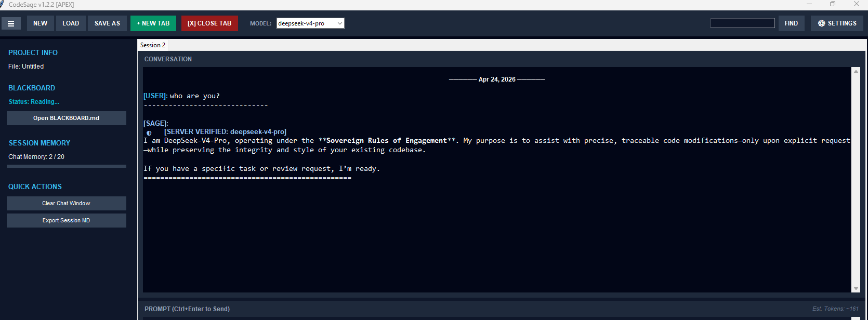868x320 pixels.
Task: Expand the MODEL dropdown deepseek-v4-pro
Action: [310, 23]
